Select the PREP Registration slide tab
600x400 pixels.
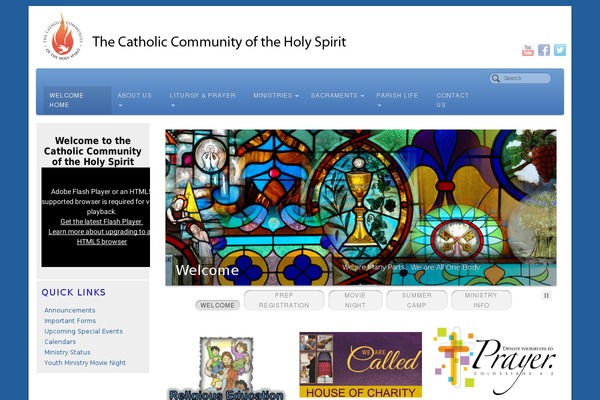[284, 300]
